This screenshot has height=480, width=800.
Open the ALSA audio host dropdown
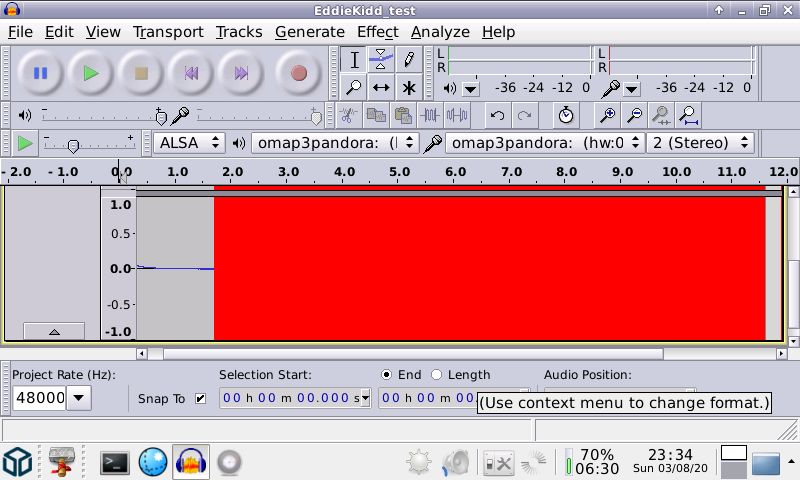click(189, 143)
